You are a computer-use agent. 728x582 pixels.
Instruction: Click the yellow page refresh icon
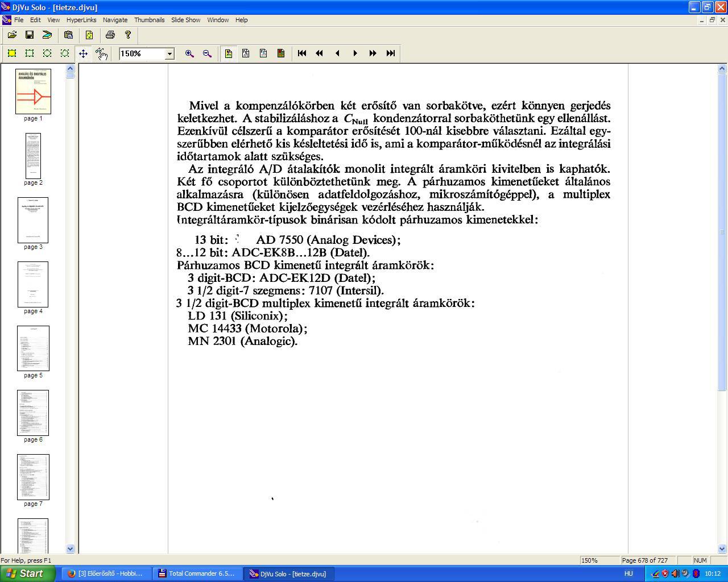click(89, 35)
